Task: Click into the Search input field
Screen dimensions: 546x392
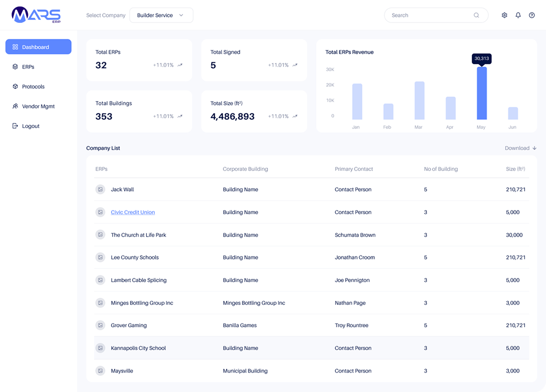Action: [x=428, y=15]
